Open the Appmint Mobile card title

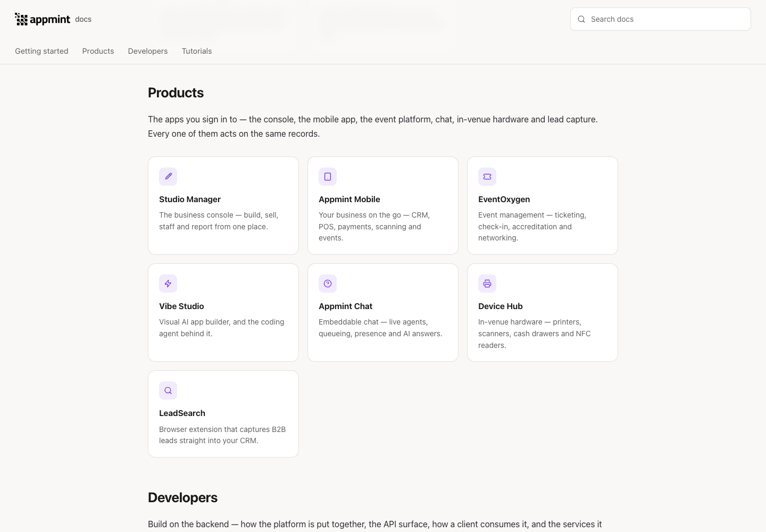(349, 199)
